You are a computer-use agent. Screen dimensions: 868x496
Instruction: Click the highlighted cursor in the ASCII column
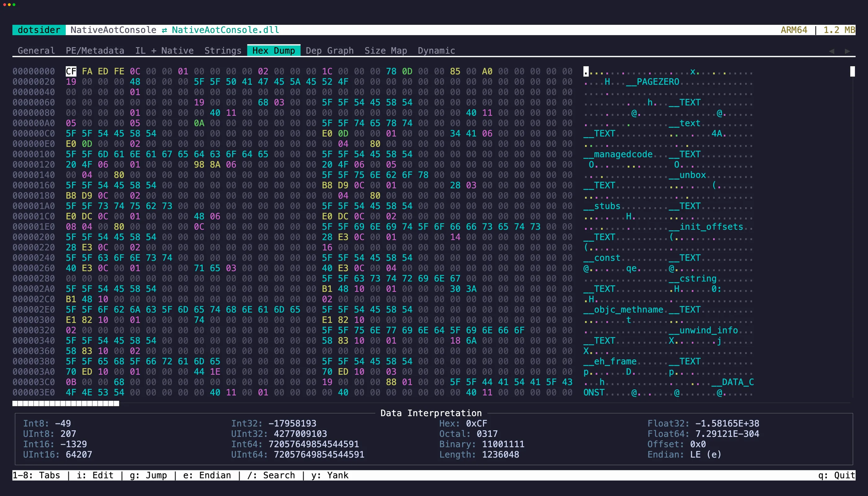(x=586, y=71)
